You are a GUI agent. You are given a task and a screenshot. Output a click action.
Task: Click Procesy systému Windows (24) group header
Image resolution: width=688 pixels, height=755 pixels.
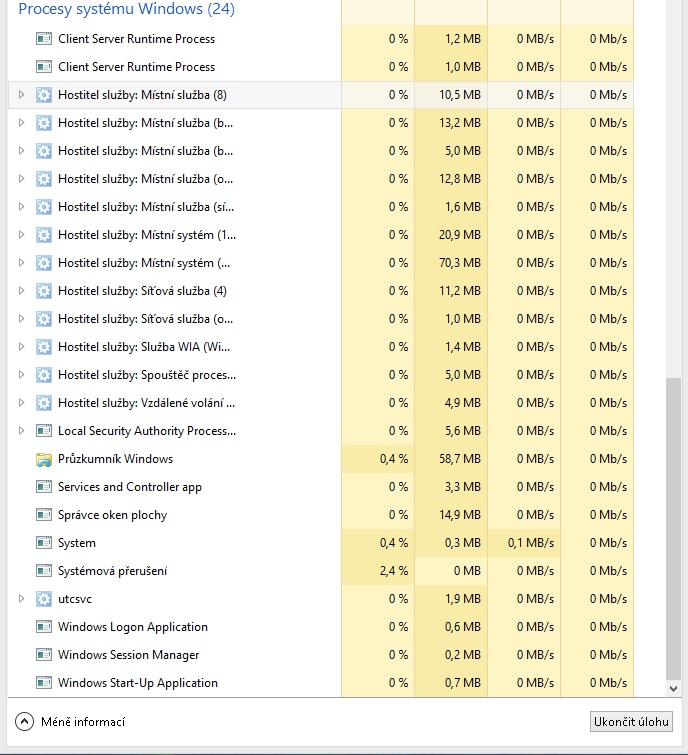coord(127,9)
